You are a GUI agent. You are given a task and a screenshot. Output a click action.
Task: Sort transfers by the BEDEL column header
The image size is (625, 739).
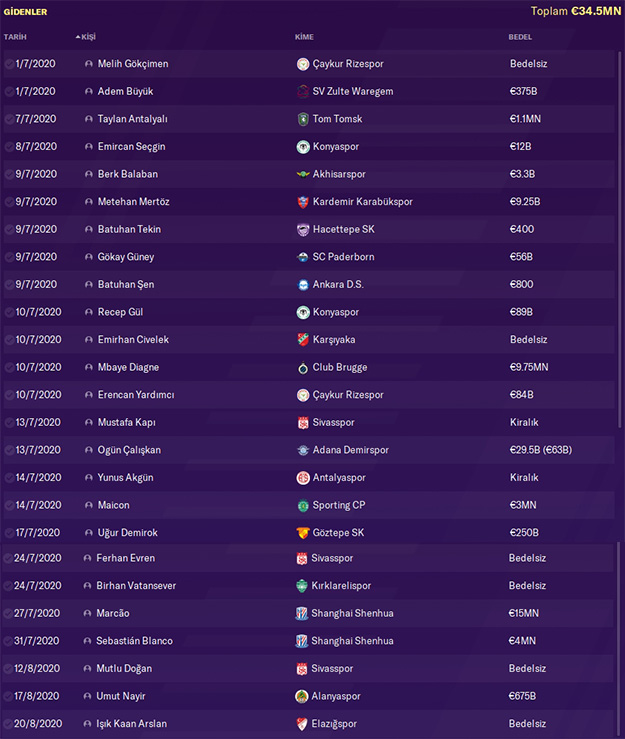(x=521, y=37)
